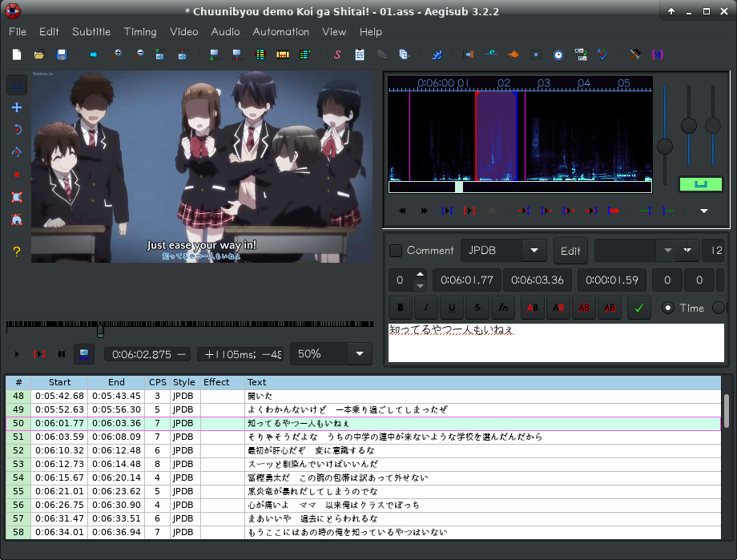The width and height of the screenshot is (737, 560).
Task: Toggle the Comment checkbox
Action: point(396,251)
